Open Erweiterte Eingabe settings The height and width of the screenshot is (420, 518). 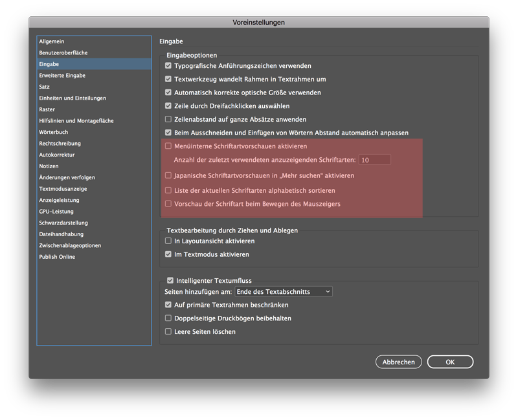coord(94,75)
